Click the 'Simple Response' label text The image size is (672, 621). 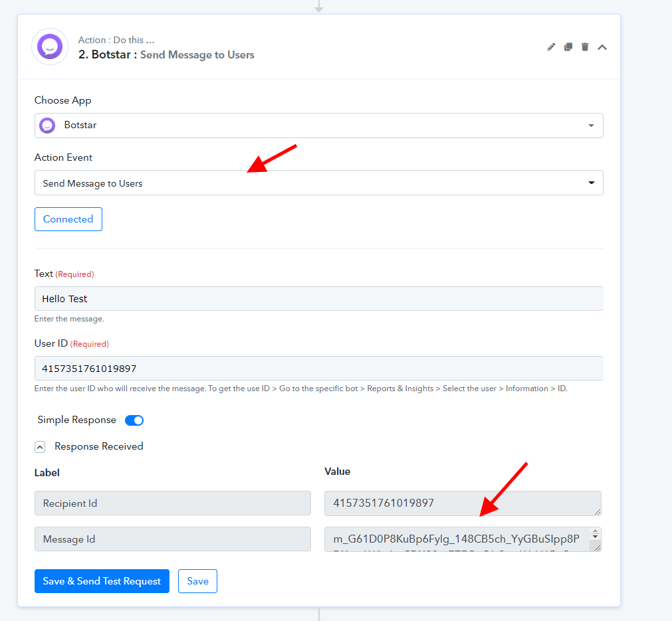click(x=76, y=420)
